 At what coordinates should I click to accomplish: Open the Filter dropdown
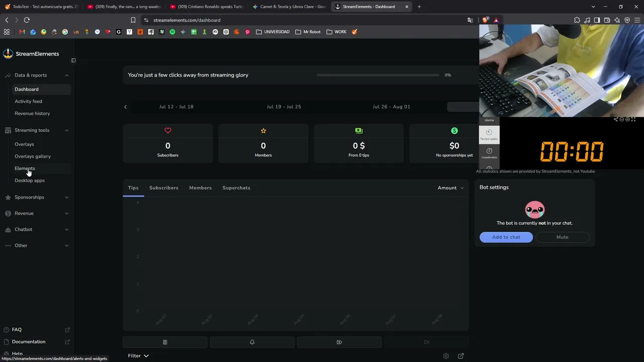coord(138,356)
